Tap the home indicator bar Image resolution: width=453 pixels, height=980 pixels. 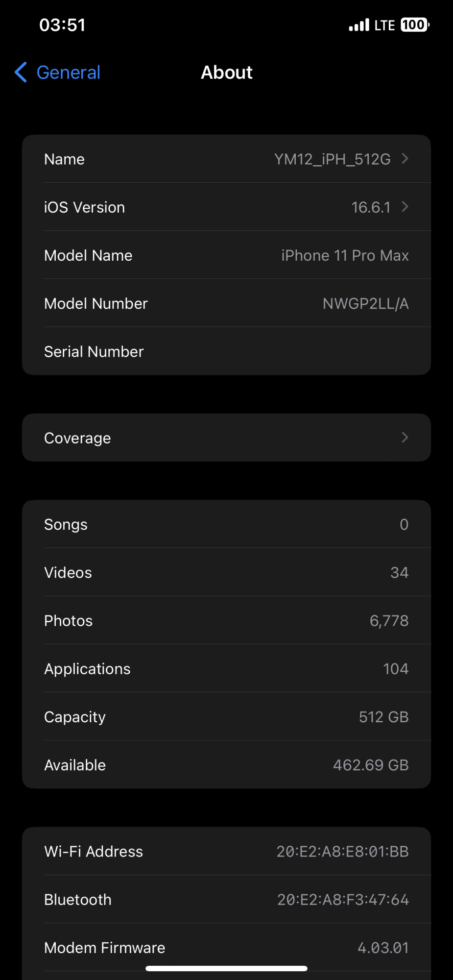coord(226,968)
